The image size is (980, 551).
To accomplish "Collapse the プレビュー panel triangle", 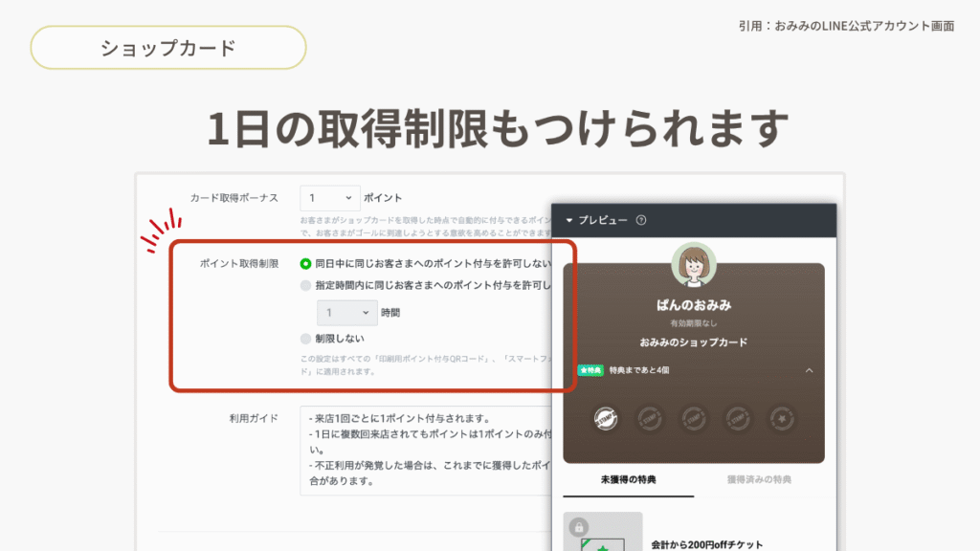I will coord(569,220).
